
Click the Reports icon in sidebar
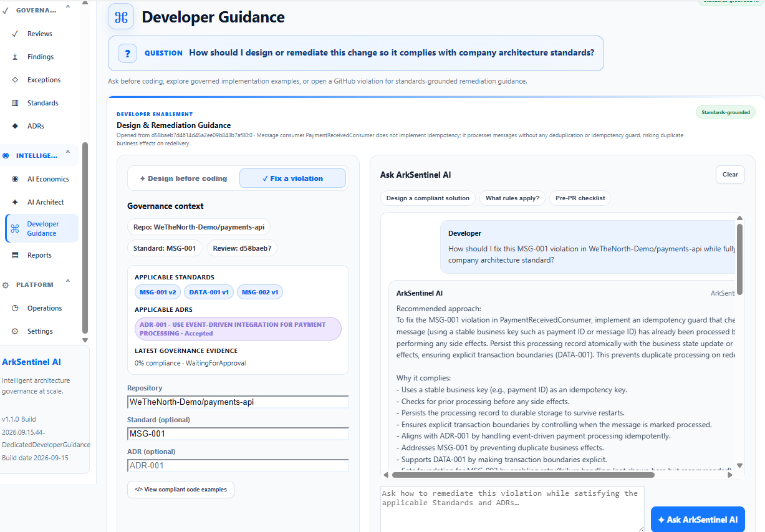click(x=15, y=255)
